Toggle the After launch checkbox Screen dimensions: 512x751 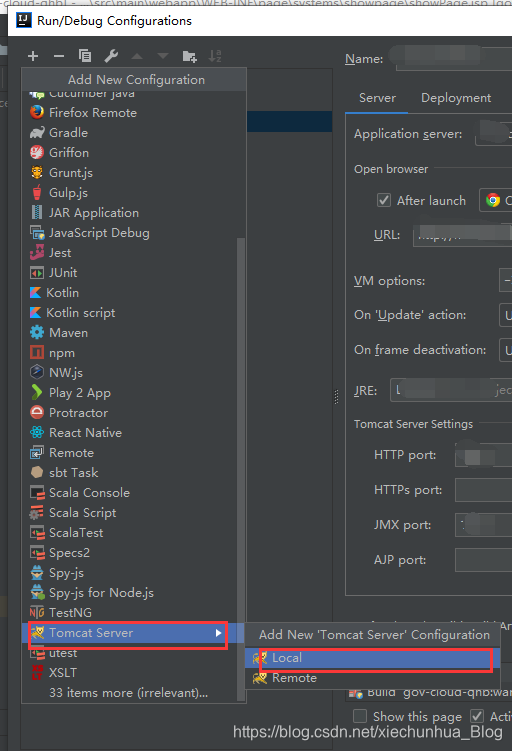(x=384, y=200)
